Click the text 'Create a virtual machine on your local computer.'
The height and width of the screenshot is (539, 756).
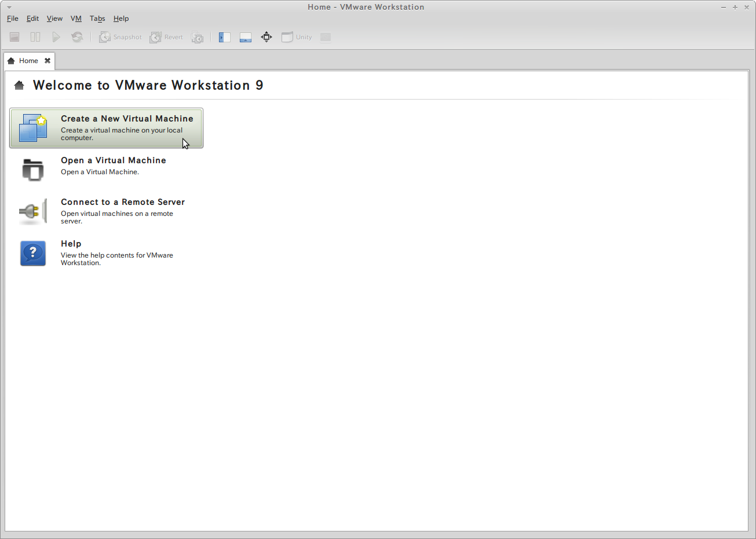click(122, 134)
